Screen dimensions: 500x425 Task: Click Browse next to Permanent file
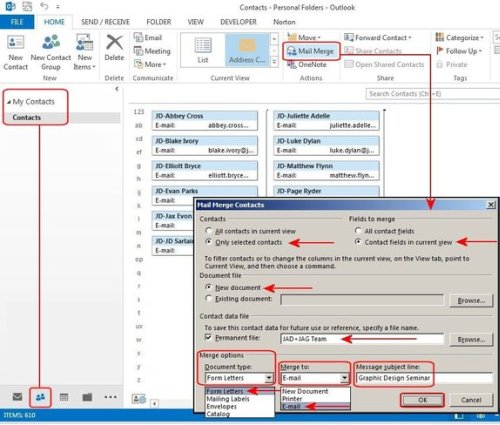[471, 339]
